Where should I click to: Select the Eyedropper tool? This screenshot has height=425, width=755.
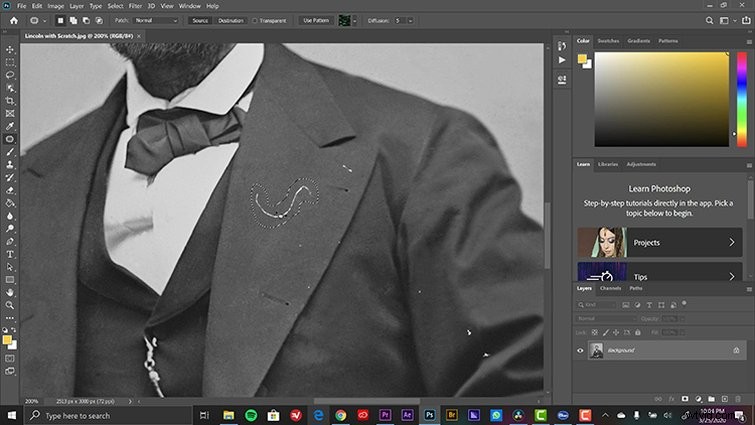10,126
